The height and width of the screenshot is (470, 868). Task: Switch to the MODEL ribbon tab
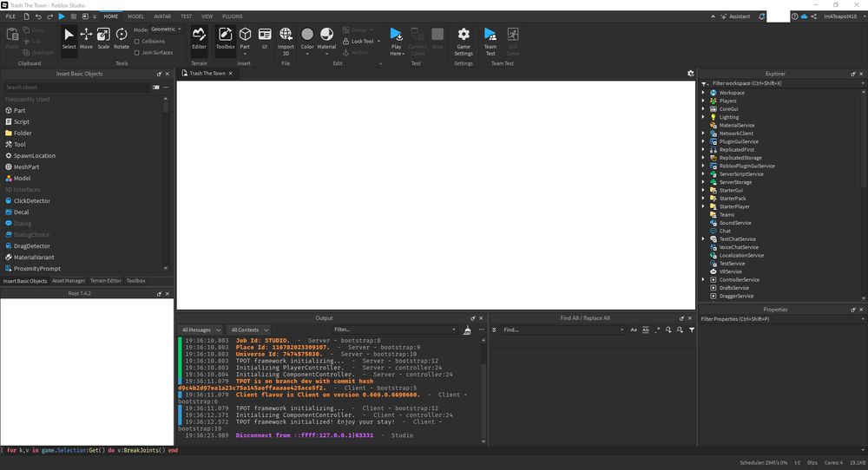coord(135,16)
